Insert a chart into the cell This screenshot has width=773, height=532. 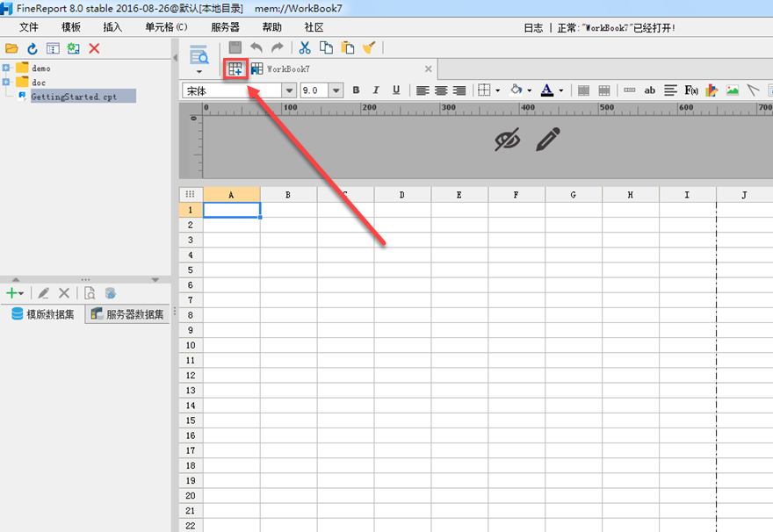tap(712, 90)
